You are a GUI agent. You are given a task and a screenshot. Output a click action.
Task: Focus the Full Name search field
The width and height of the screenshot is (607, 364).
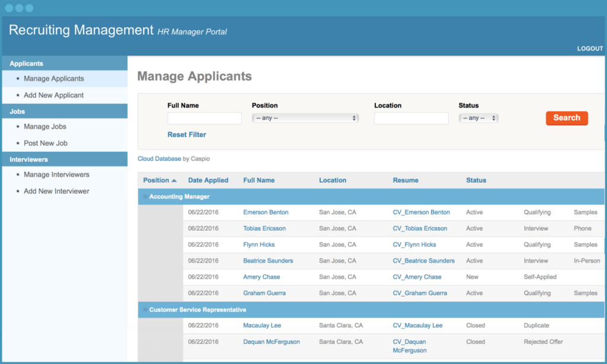point(205,119)
